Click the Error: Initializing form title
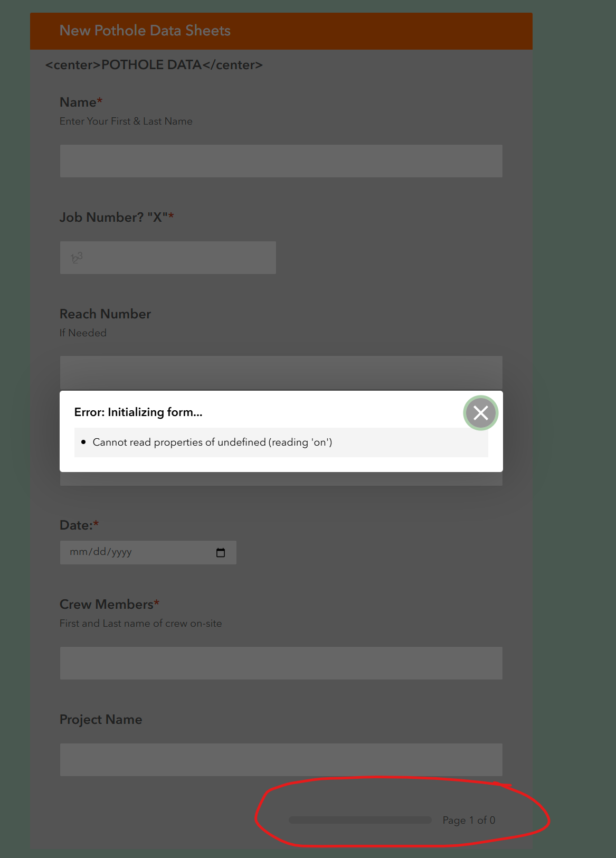 click(138, 411)
